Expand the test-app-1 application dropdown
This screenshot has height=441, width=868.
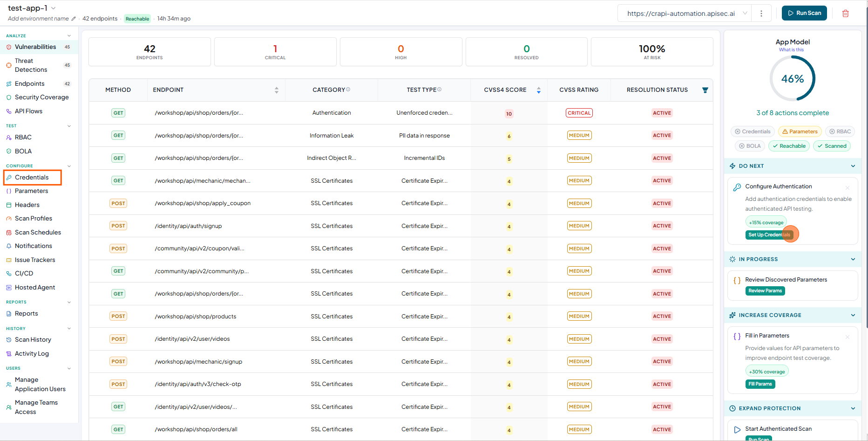[54, 8]
